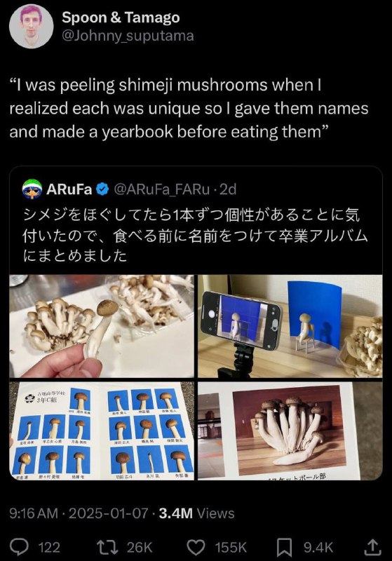Screen dimensions: 392x561
Task: Open the Spoon & Tamago profile avatar
Action: pos(31,27)
